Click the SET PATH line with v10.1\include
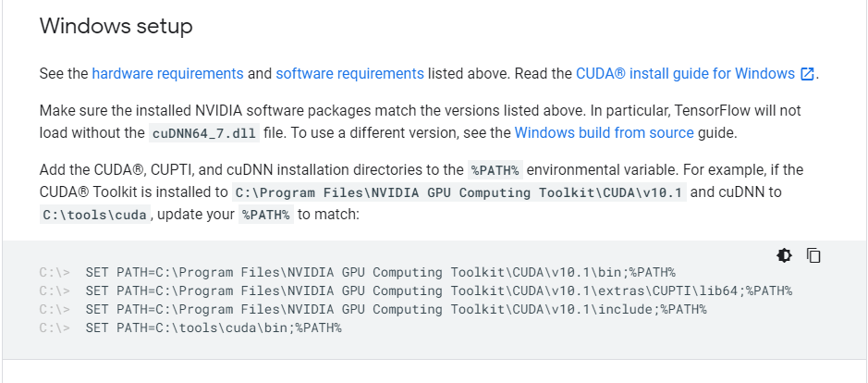The height and width of the screenshot is (383, 868). click(x=396, y=310)
